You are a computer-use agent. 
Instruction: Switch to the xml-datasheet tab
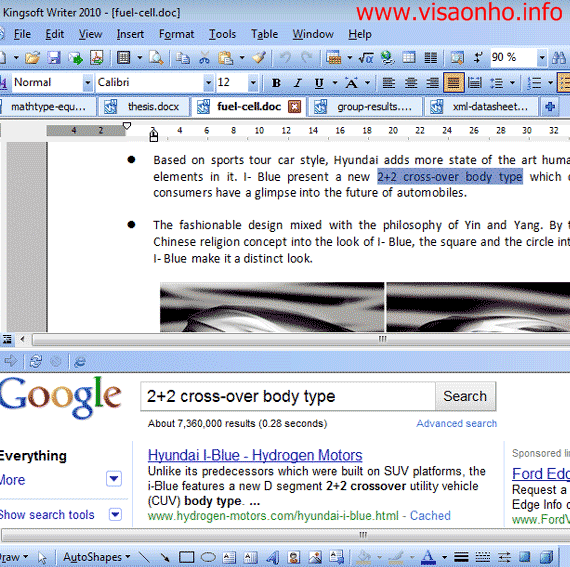[x=481, y=107]
